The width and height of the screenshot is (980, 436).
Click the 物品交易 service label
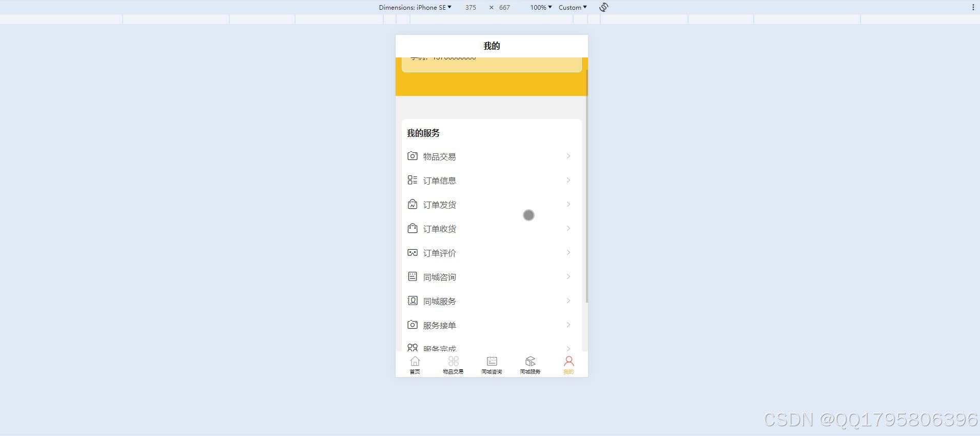point(439,156)
